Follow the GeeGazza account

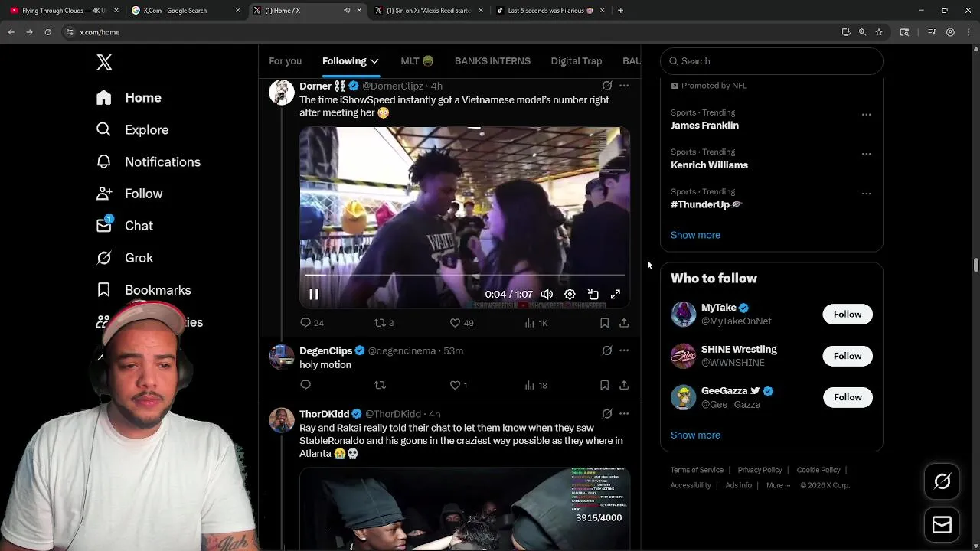[x=848, y=397]
